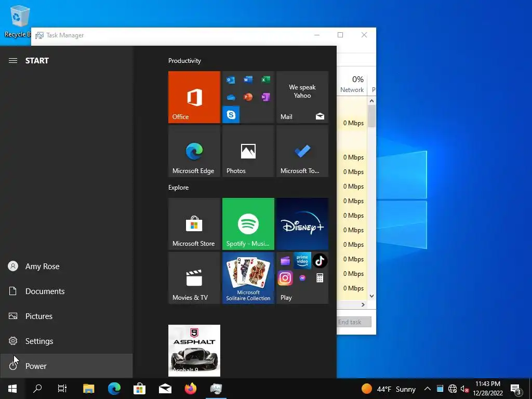The width and height of the screenshot is (532, 399).
Task: Open the Office tile
Action: [194, 97]
